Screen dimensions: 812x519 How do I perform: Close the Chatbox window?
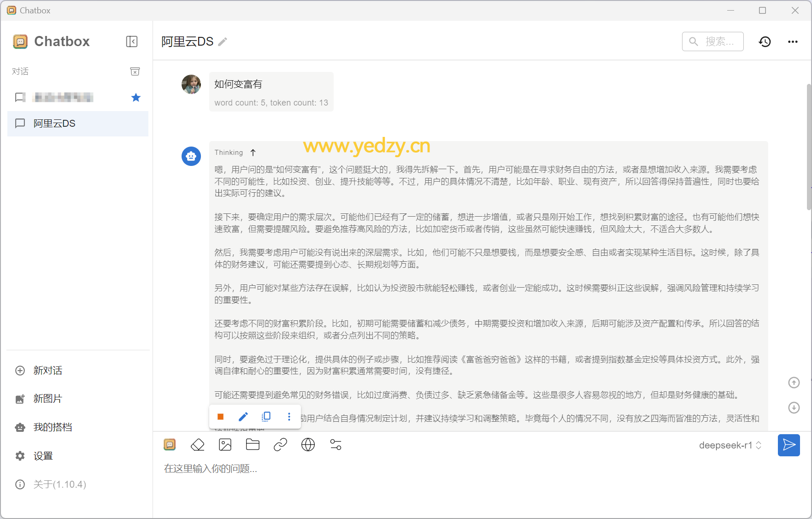795,10
